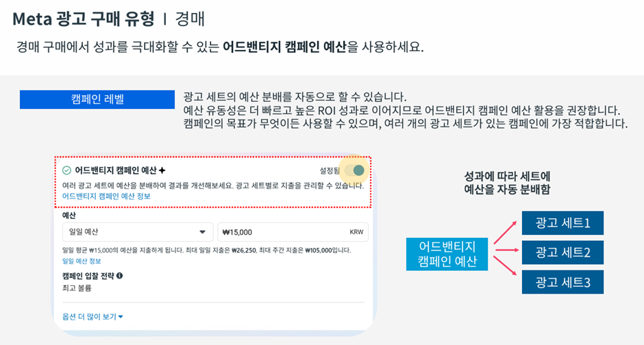Viewport: 644px width, 345px height.
Task: Click the info icon next to 캠페인 입찰 전략
Action: point(119,276)
